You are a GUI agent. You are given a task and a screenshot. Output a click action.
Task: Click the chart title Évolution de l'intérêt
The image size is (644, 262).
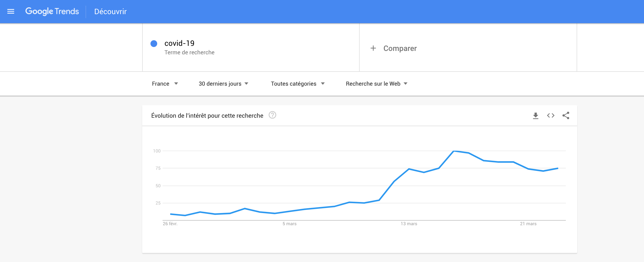pyautogui.click(x=207, y=116)
